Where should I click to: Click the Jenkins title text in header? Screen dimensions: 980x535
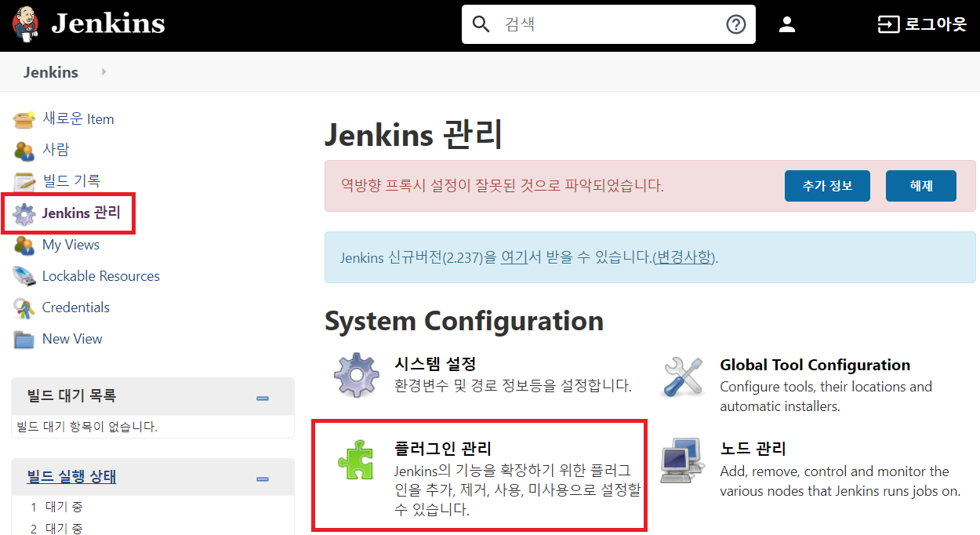pyautogui.click(x=108, y=24)
